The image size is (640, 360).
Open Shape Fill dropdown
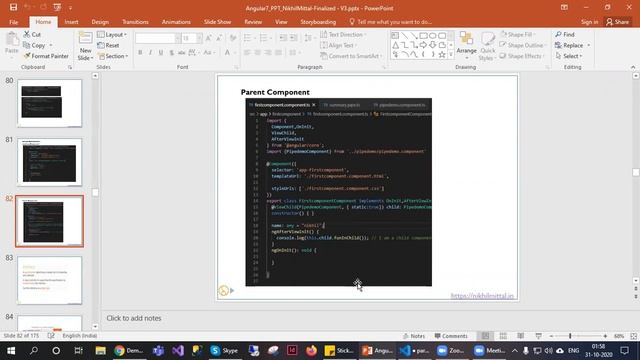(x=518, y=35)
